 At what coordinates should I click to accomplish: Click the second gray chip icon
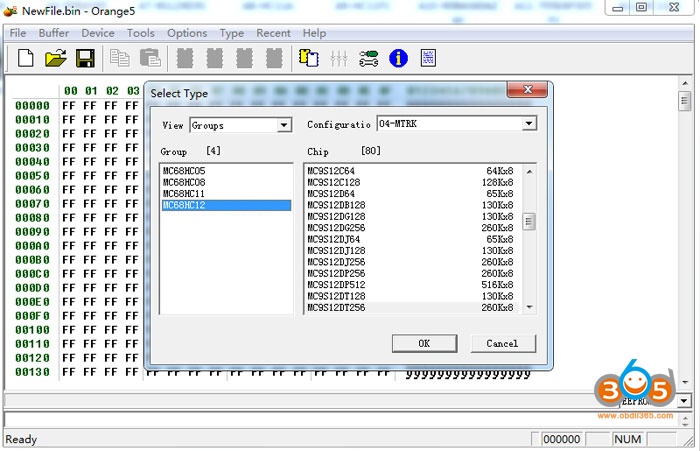point(215,58)
